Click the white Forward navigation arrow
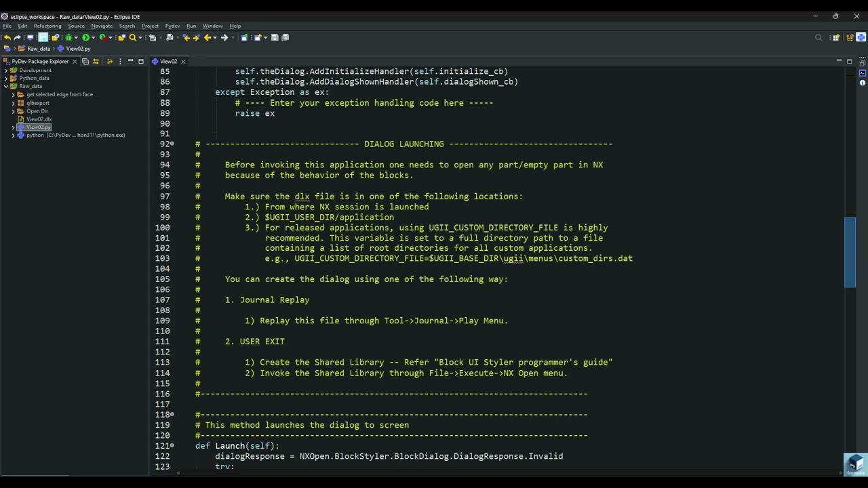Image resolution: width=868 pixels, height=488 pixels. [x=224, y=37]
